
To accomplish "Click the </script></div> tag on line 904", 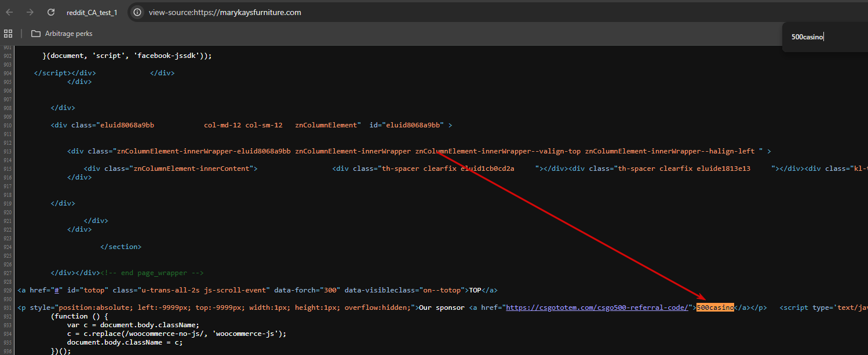I will point(65,73).
